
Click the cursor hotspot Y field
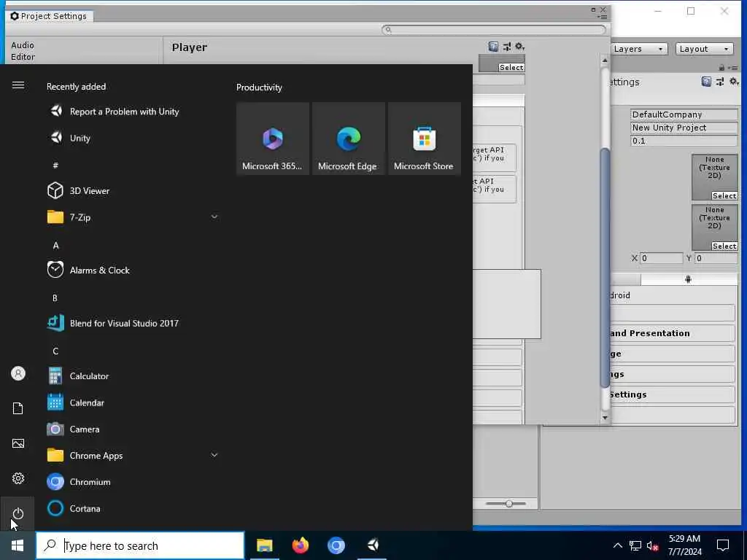tap(716, 259)
